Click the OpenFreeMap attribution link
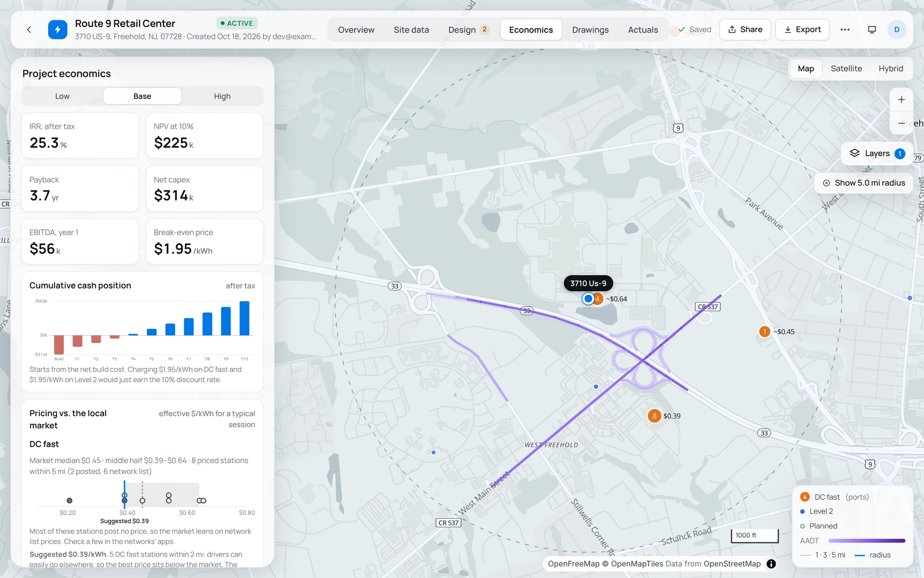 [x=573, y=564]
